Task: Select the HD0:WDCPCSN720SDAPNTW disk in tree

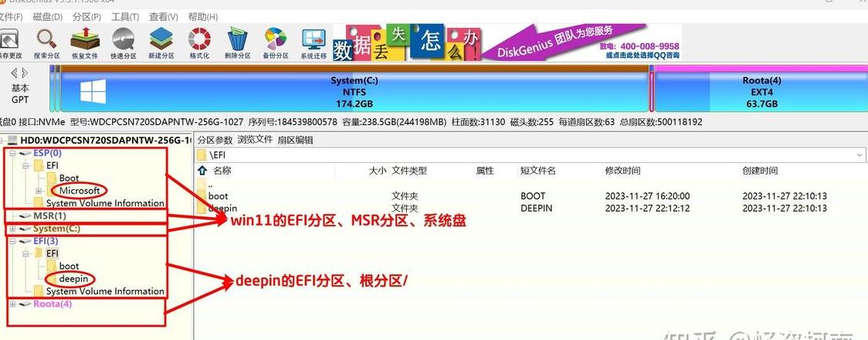Action: click(x=106, y=141)
